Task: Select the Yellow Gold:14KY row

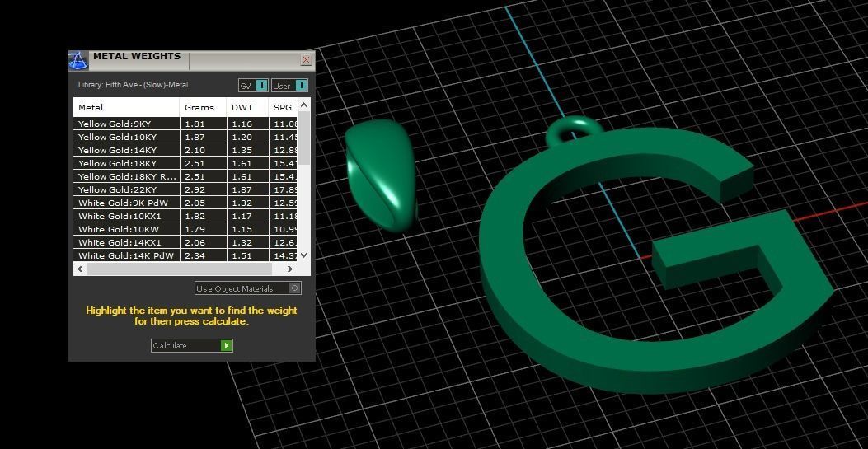Action: (x=185, y=151)
